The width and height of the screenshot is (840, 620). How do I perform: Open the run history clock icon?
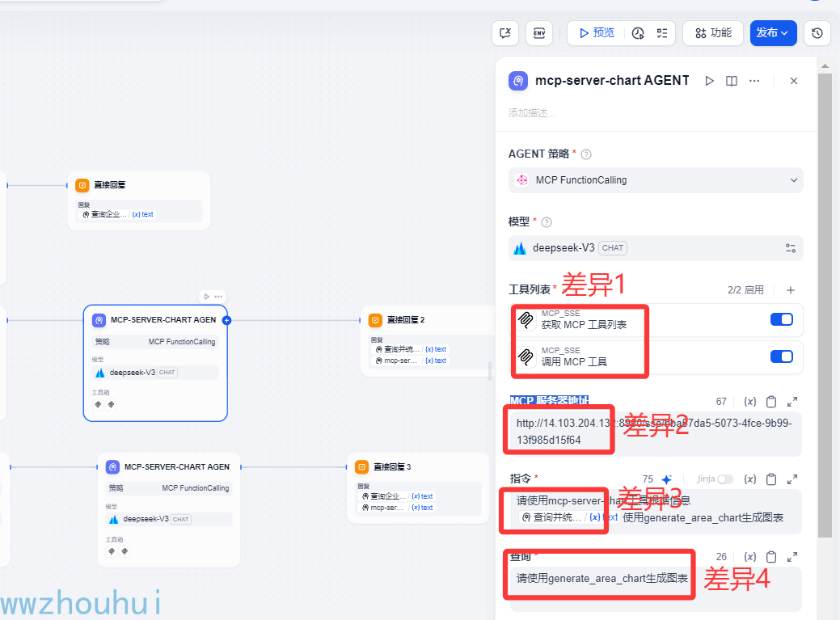[638, 33]
